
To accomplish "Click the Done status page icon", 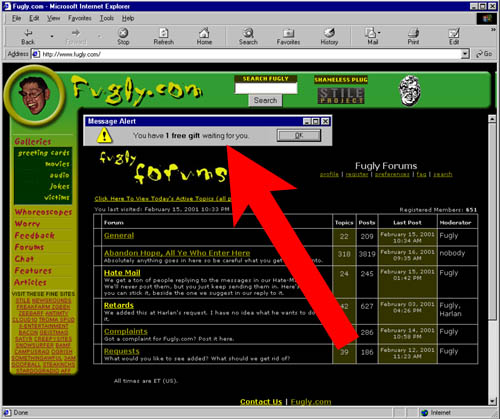I will [7, 413].
